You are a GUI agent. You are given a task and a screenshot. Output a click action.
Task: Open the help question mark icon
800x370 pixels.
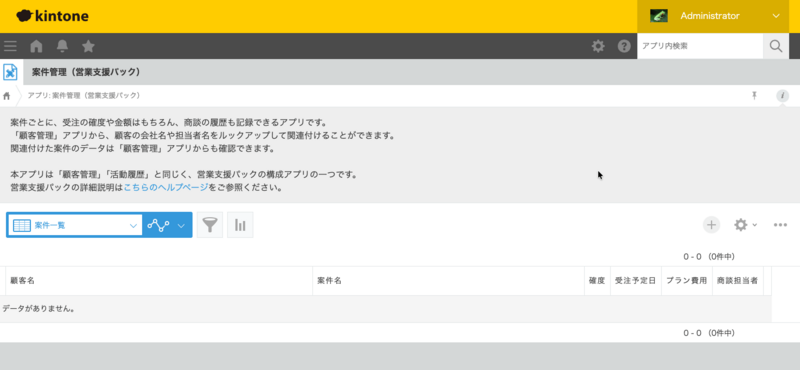pos(624,46)
